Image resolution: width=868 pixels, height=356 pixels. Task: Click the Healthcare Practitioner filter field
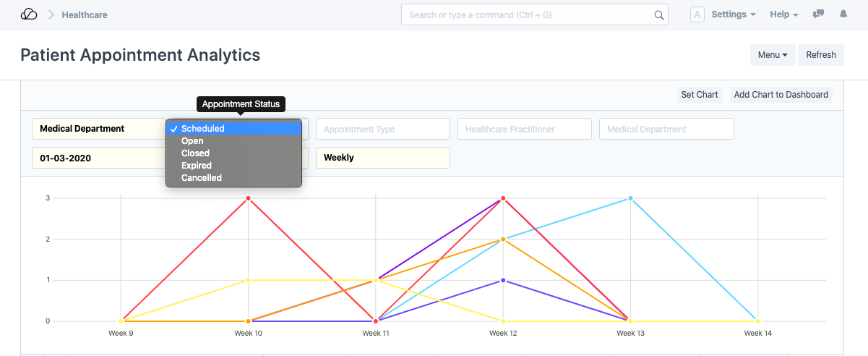pos(525,129)
